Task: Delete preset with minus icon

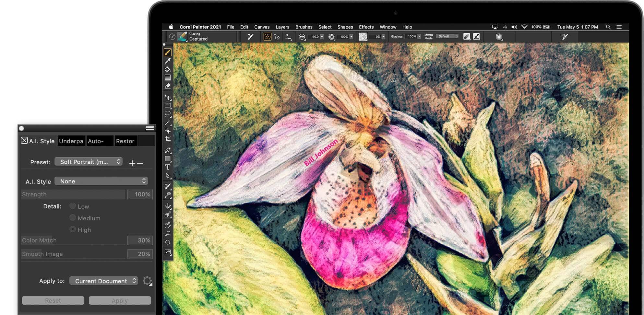Action: click(140, 163)
